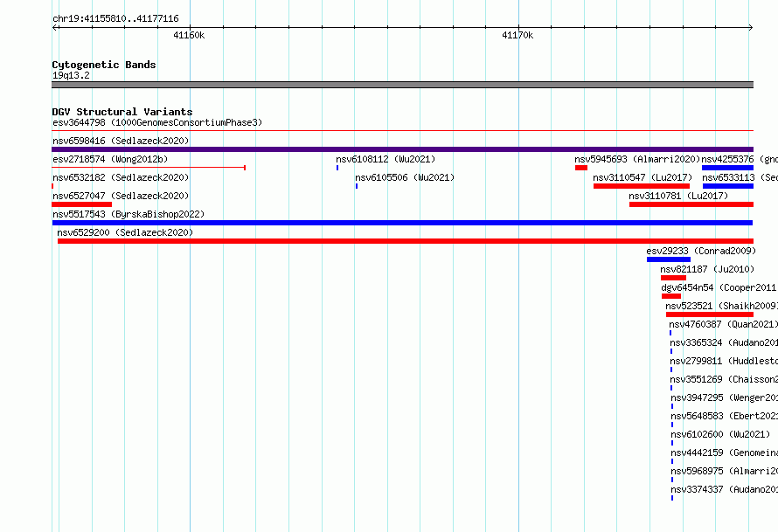Image resolution: width=778 pixels, height=532 pixels.
Task: Click the nsv5517543 (ByrskaBishop2022) label
Action: 129,214
